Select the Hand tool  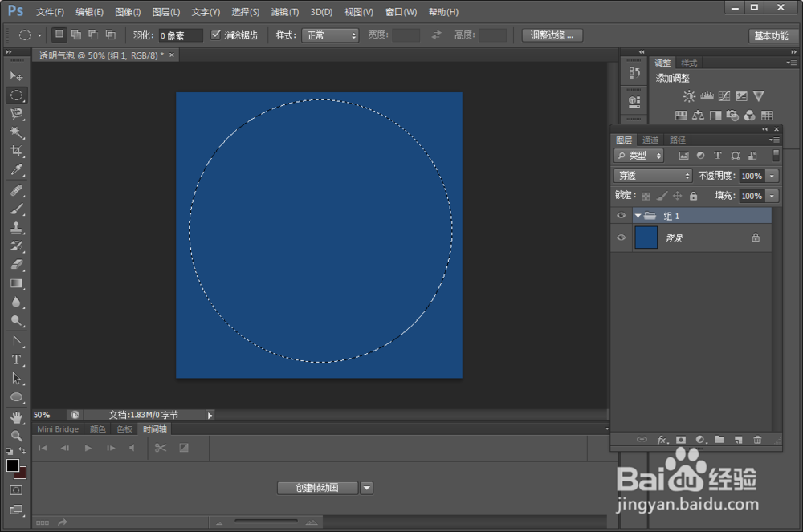[x=16, y=417]
